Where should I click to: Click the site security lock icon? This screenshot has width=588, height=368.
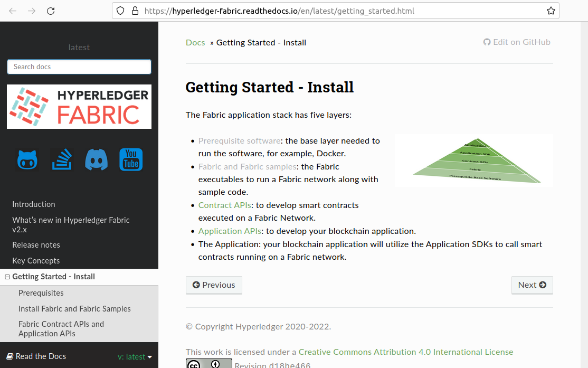[x=135, y=11]
